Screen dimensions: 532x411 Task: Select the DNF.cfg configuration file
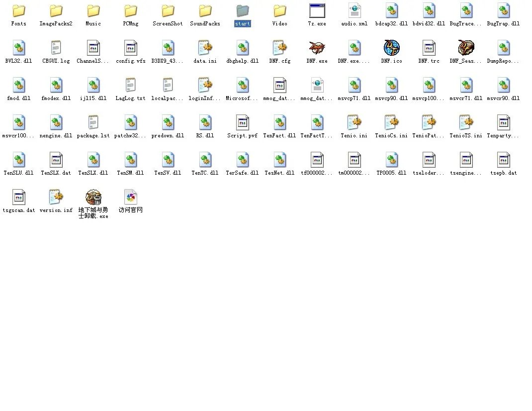click(x=279, y=48)
